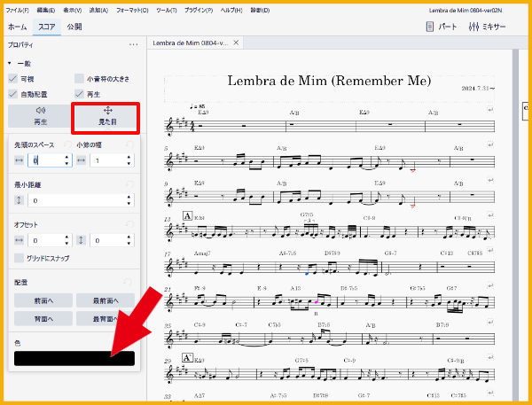Click the 背面へ button
The image size is (532, 405).
(x=43, y=318)
